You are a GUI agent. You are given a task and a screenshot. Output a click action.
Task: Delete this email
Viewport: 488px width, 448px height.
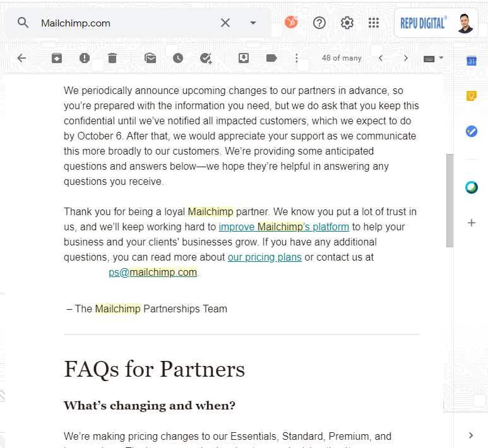tap(112, 58)
